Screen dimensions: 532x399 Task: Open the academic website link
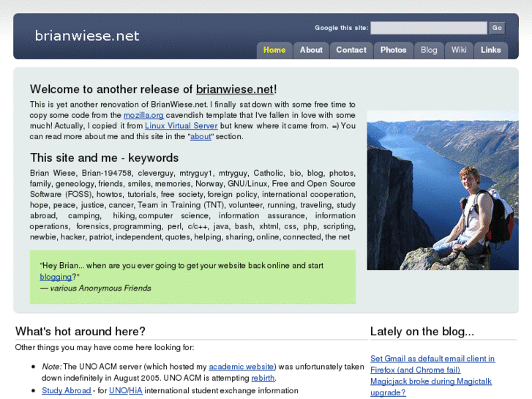click(241, 367)
